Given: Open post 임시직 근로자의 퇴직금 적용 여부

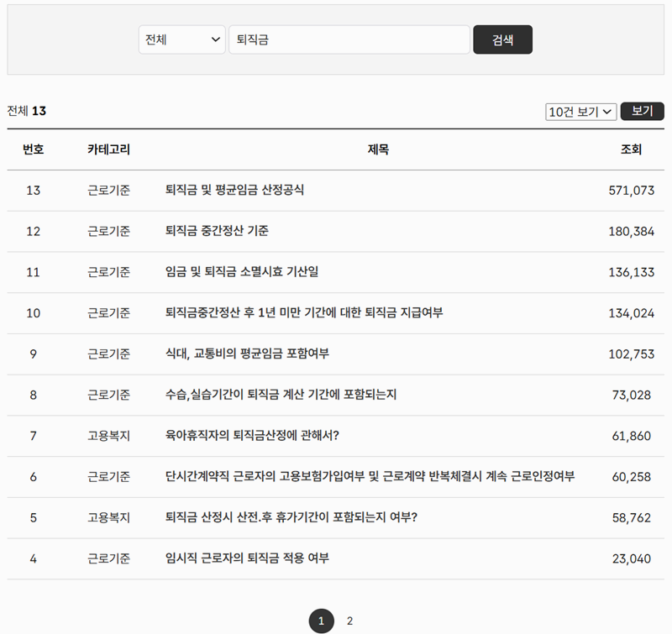Looking at the screenshot, I should 247,558.
